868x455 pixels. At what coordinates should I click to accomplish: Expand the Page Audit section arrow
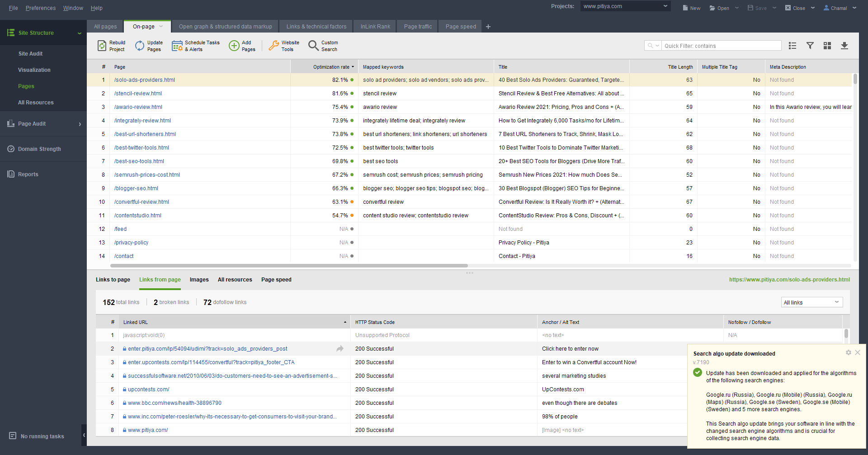click(80, 124)
